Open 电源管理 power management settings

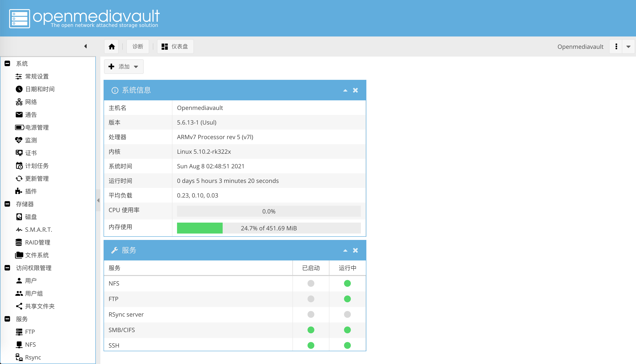(x=37, y=127)
